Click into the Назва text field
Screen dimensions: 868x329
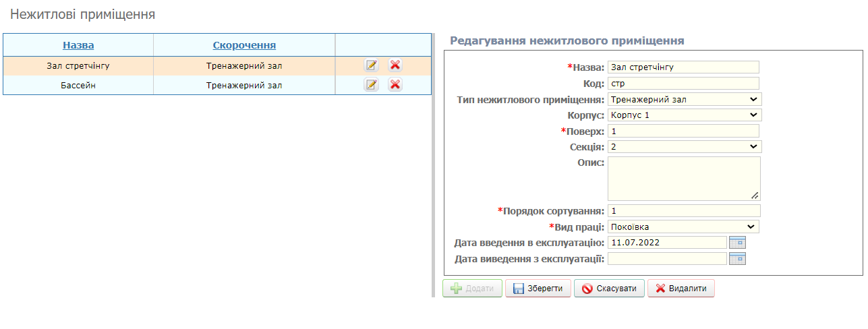click(683, 67)
